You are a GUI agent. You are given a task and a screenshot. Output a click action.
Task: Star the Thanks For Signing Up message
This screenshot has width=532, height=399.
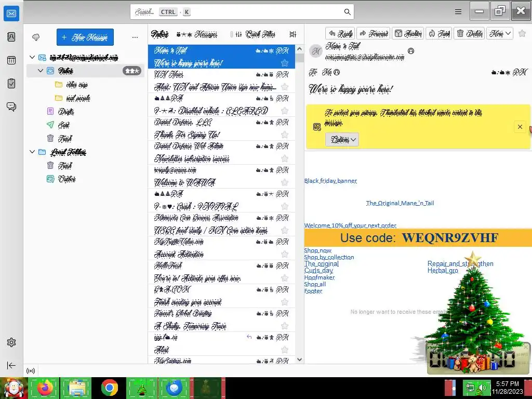click(x=285, y=135)
